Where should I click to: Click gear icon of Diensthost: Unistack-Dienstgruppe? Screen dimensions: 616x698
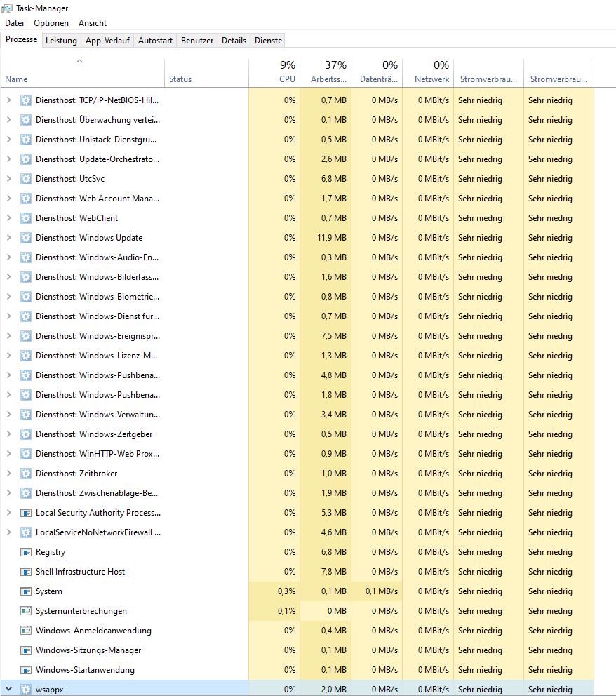pos(26,140)
